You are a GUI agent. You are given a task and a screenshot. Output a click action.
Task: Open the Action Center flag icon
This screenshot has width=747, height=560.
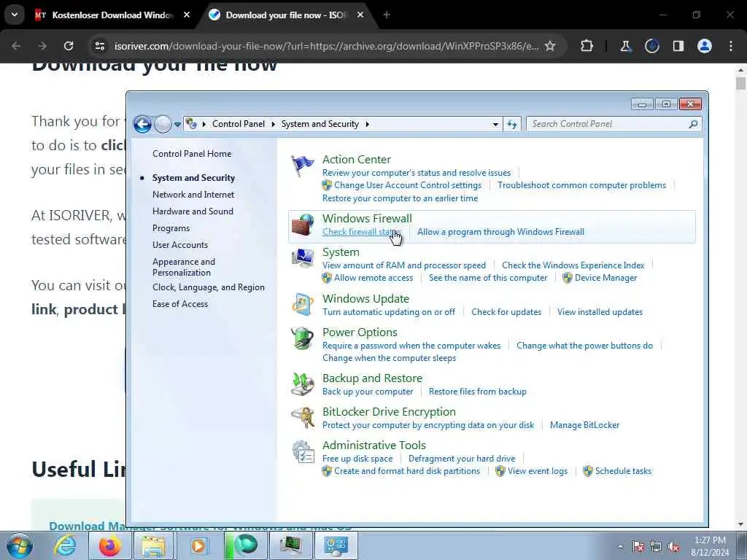tap(303, 166)
